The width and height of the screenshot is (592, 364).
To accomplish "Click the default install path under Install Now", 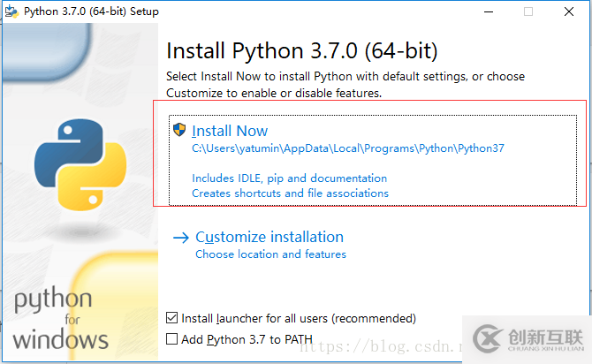I will pos(347,148).
